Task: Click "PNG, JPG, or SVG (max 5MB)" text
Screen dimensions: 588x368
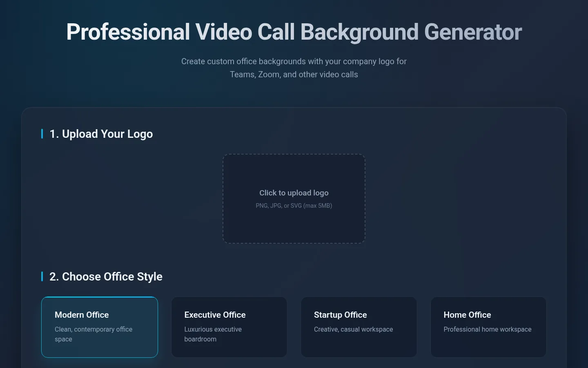Action: (x=294, y=206)
